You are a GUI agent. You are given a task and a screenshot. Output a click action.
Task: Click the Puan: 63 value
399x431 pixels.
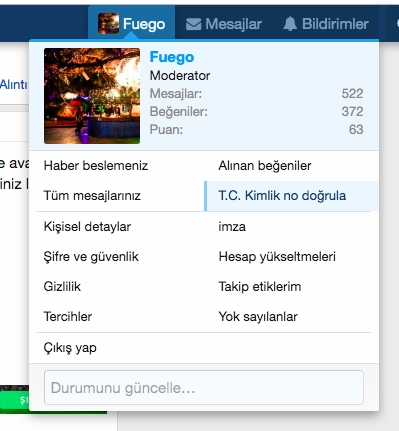(356, 130)
